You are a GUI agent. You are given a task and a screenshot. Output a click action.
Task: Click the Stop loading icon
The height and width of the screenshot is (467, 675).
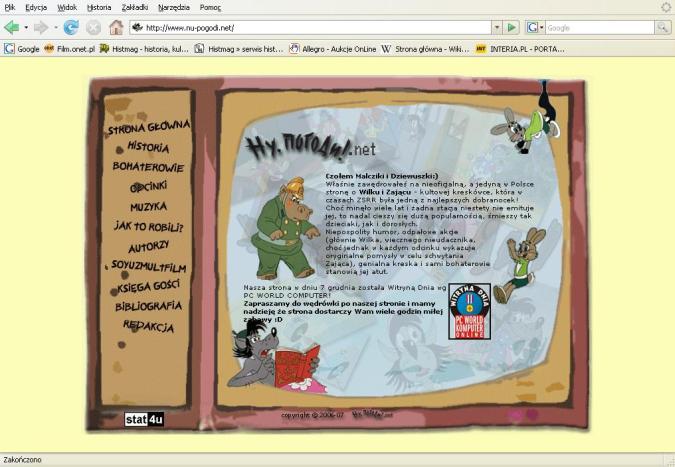[x=93, y=28]
